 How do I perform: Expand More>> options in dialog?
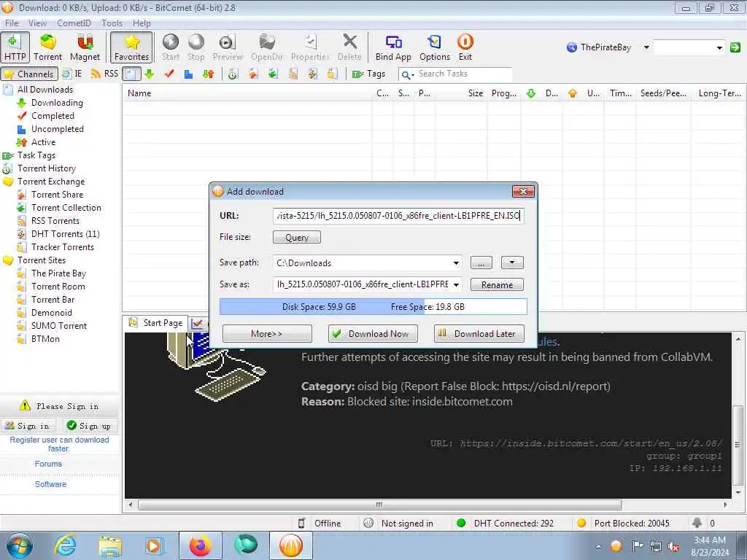click(x=267, y=334)
